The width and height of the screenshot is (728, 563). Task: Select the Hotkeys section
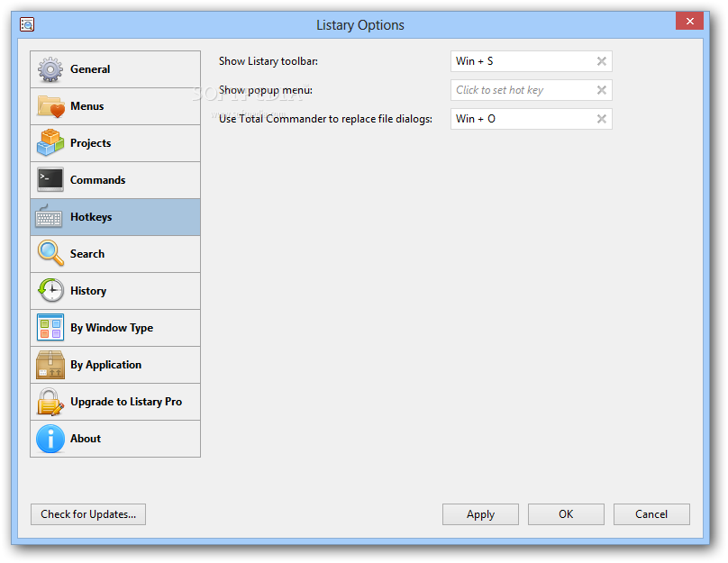pos(115,217)
